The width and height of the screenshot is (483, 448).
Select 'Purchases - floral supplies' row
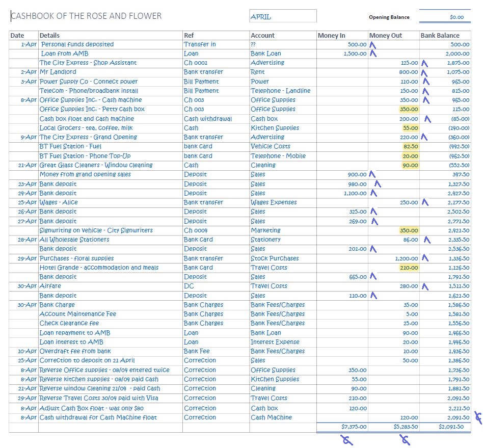click(76, 258)
